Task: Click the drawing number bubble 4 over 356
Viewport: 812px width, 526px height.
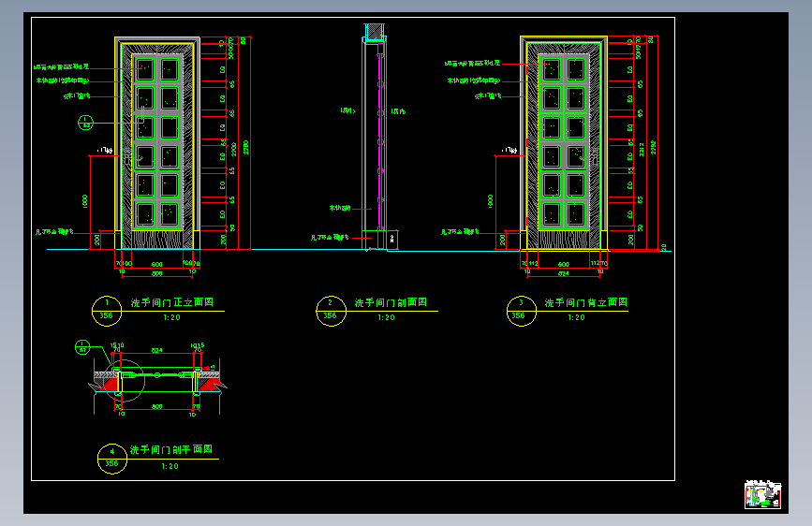Action: tap(111, 459)
